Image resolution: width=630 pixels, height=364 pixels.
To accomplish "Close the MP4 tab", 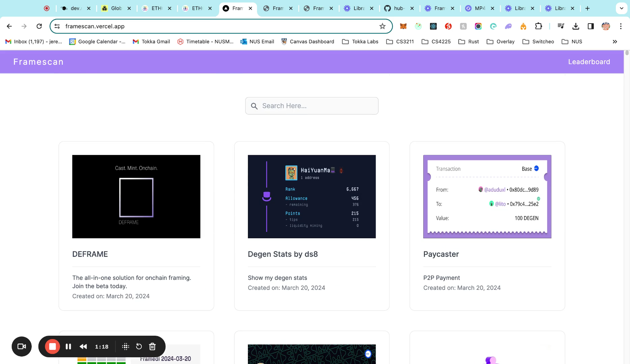I will (x=492, y=8).
